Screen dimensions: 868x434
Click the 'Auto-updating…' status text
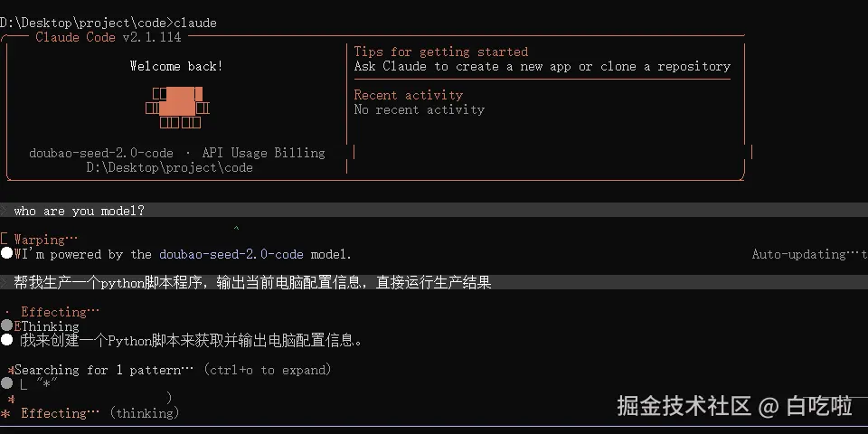806,255
